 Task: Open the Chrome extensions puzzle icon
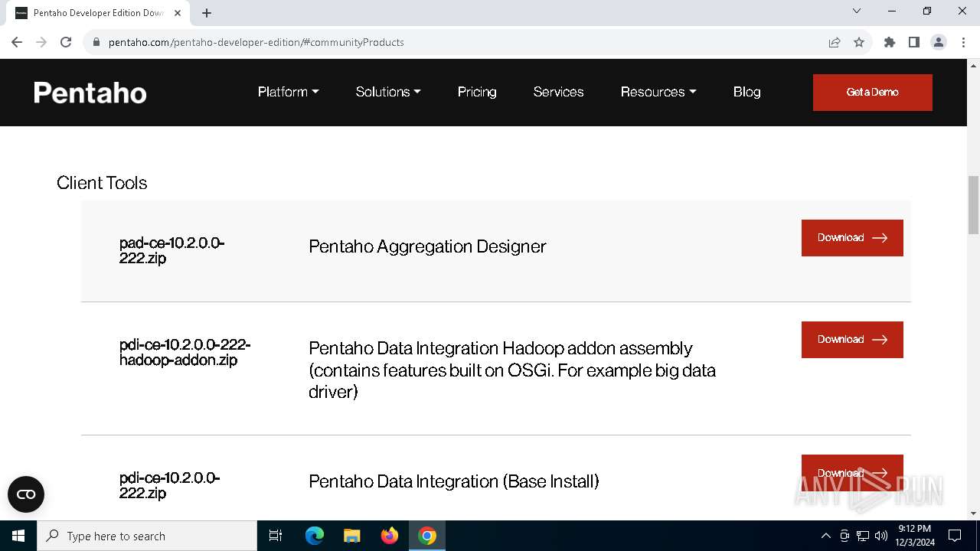point(890,42)
